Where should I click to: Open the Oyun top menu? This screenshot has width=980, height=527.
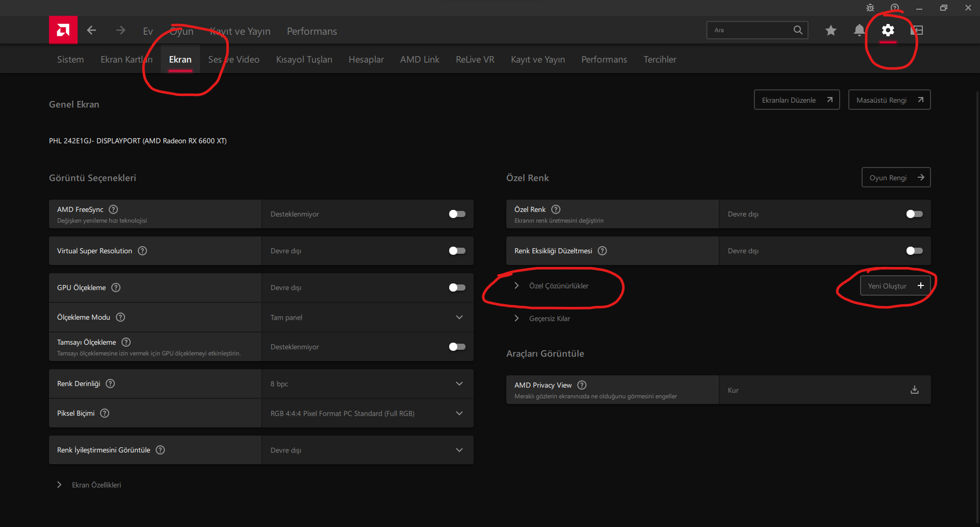coord(182,31)
